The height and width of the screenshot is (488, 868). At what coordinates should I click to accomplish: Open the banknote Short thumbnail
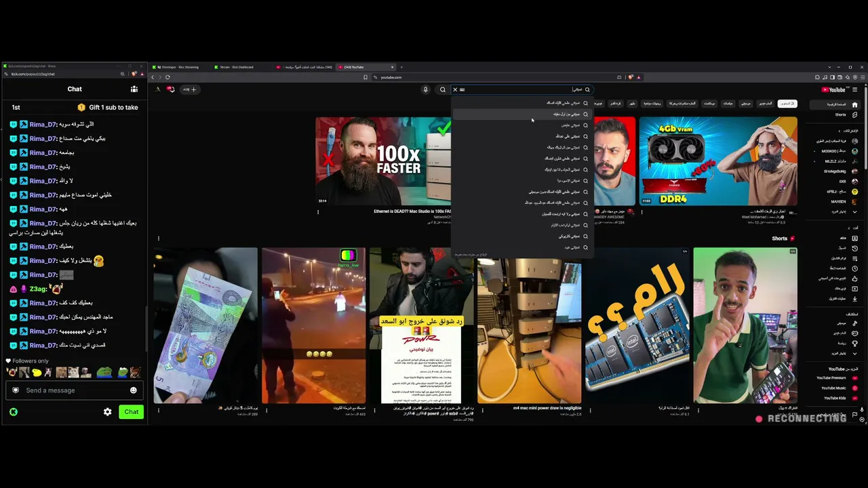[205, 325]
